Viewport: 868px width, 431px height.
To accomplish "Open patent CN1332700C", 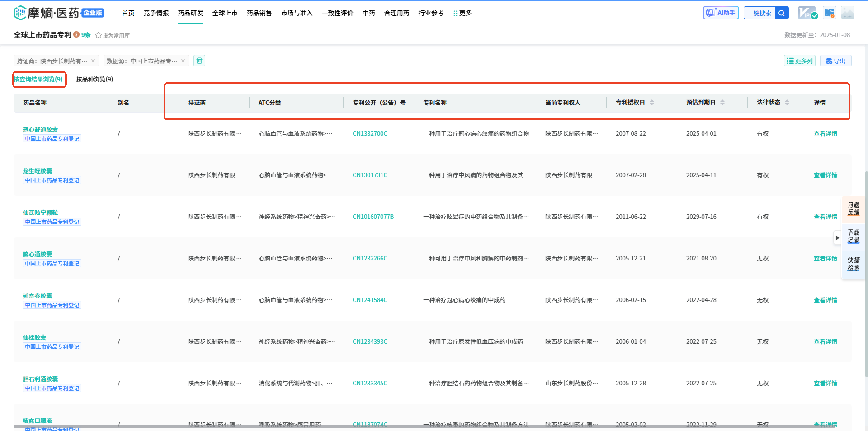I will click(370, 133).
